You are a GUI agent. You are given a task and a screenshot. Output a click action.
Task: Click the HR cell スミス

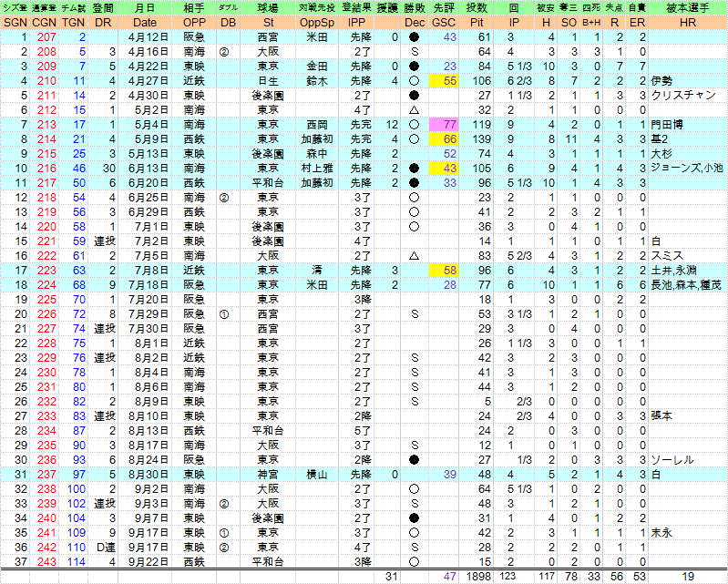click(x=667, y=256)
